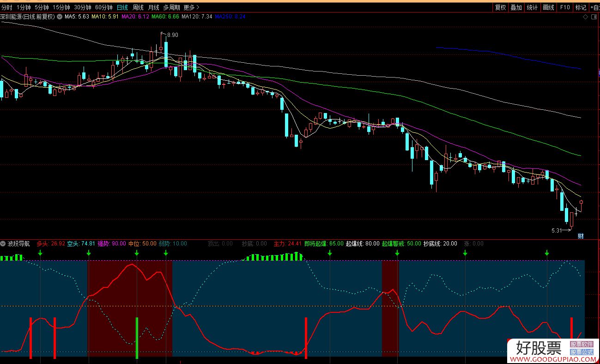Click the green signal bar in the indicator panel
The image size is (600, 364).
(137, 338)
